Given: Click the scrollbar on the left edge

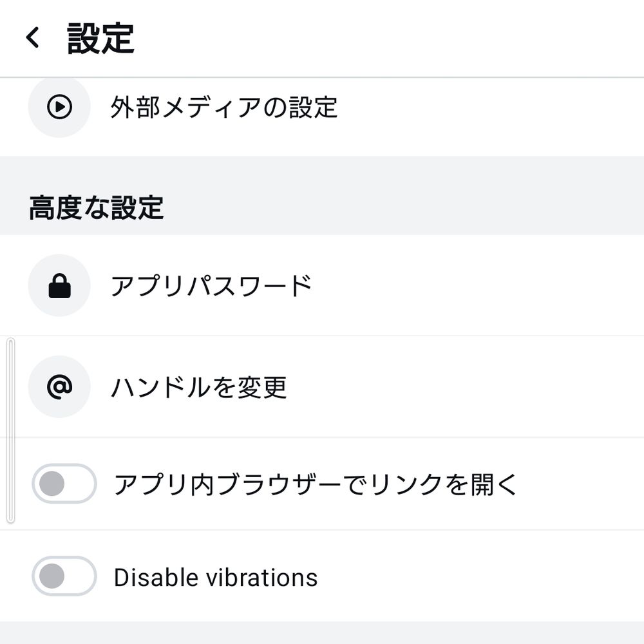Looking at the screenshot, I should (11, 428).
